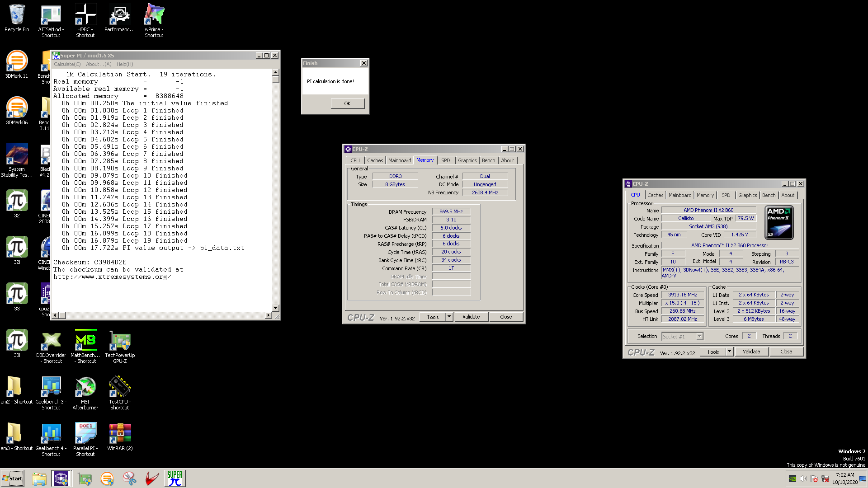
Task: Switch to Mainboard tab in right CPU-Z window
Action: 680,195
